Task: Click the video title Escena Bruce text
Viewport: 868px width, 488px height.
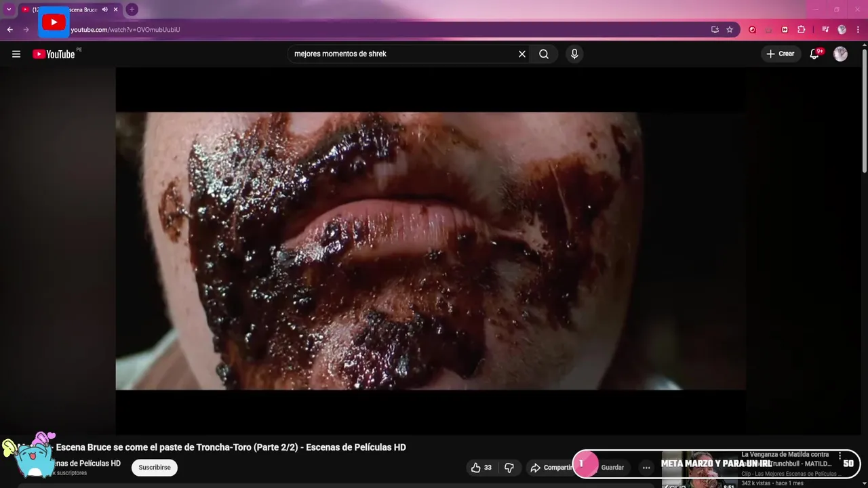Action: point(231,447)
